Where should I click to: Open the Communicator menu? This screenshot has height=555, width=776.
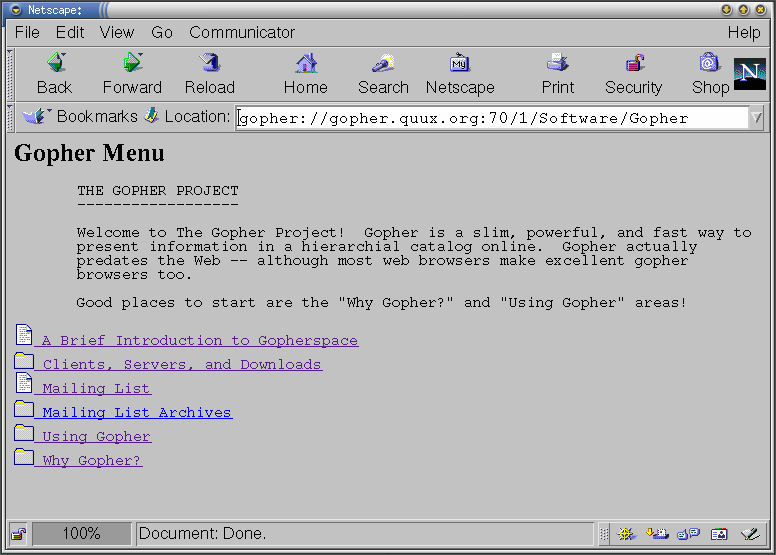tap(242, 32)
